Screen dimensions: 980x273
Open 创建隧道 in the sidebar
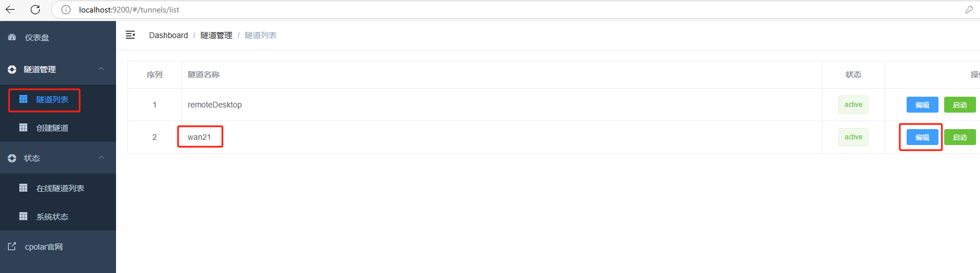[x=52, y=128]
